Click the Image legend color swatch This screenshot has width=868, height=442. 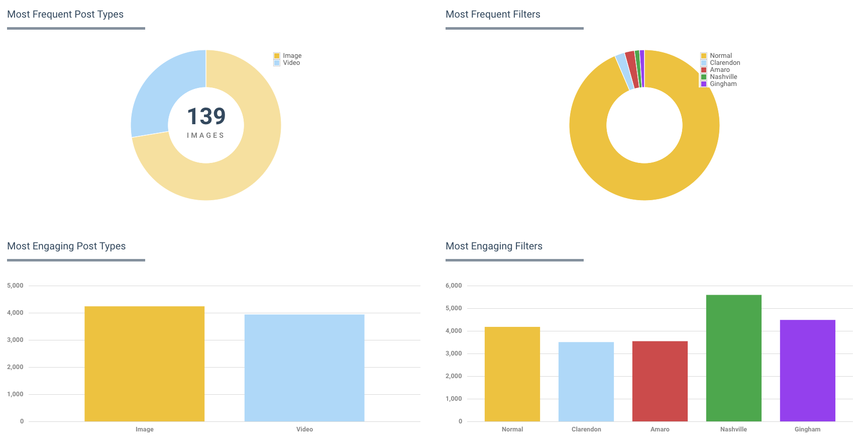coord(277,56)
